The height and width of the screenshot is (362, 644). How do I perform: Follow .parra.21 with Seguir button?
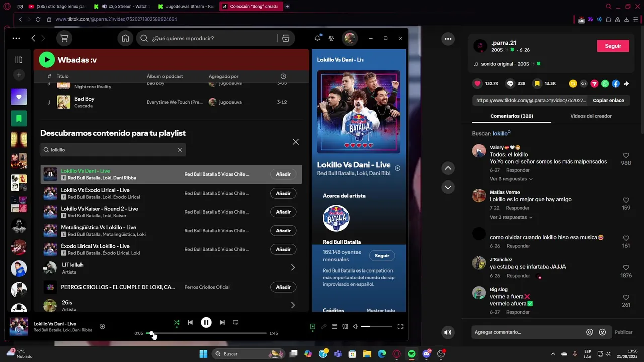pos(613,46)
